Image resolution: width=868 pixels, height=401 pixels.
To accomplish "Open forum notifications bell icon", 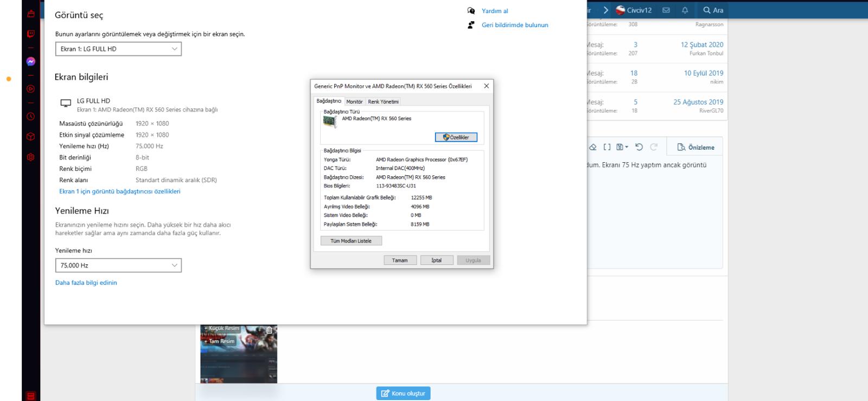I will (x=685, y=10).
